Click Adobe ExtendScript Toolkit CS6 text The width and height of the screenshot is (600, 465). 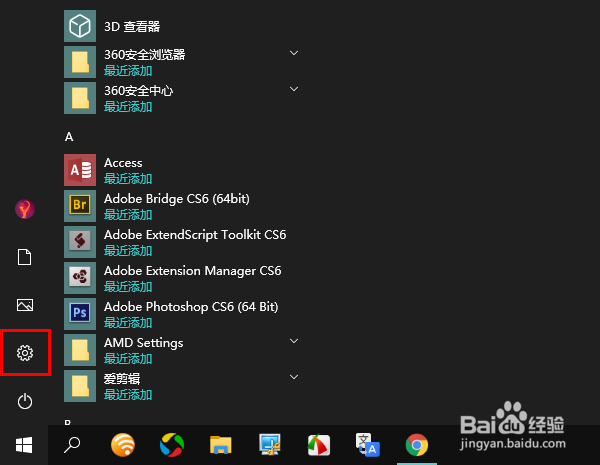coord(195,235)
